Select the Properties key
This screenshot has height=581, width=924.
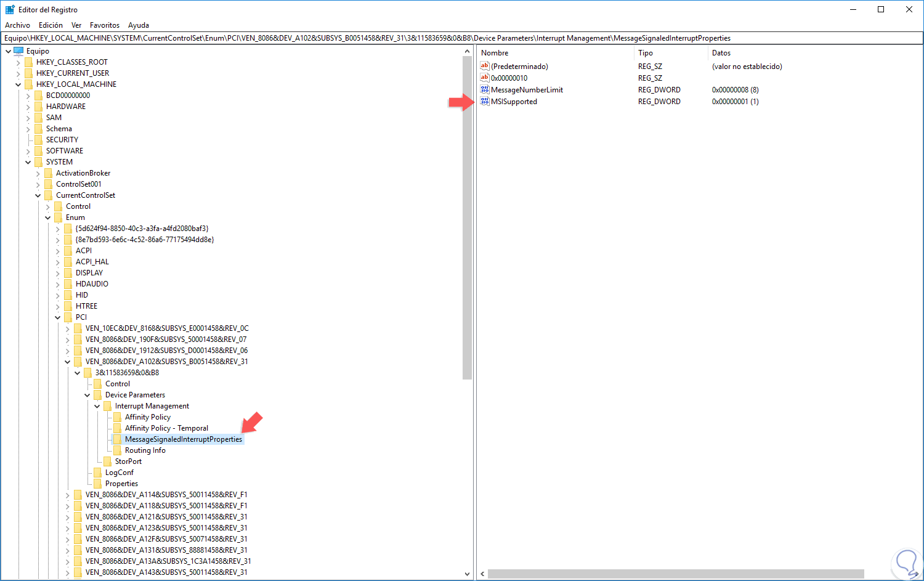[x=121, y=484]
